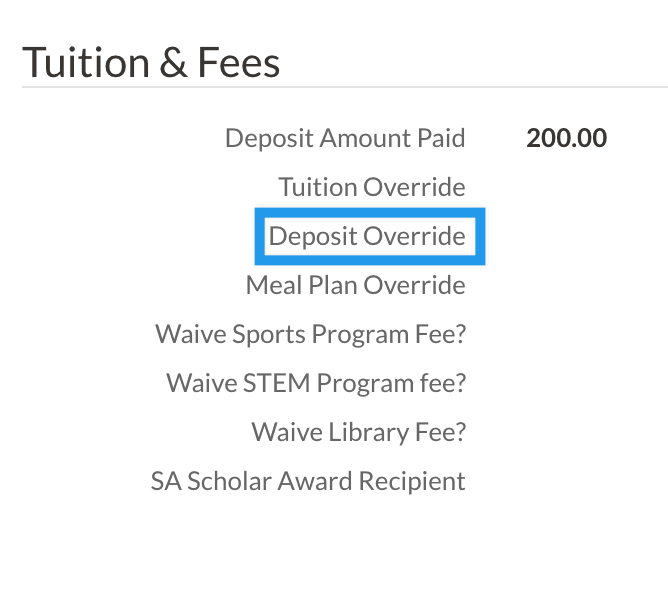Viewport: 668px width, 592px height.
Task: Select the SA Scholar Award Recipient label
Action: pos(308,481)
